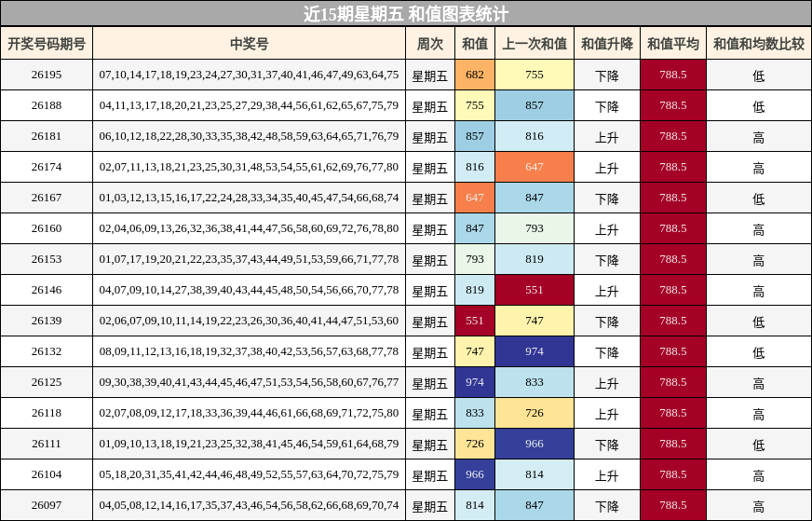The image size is (812, 521).
Task: Click the 和值平均 column header
Action: tap(673, 44)
